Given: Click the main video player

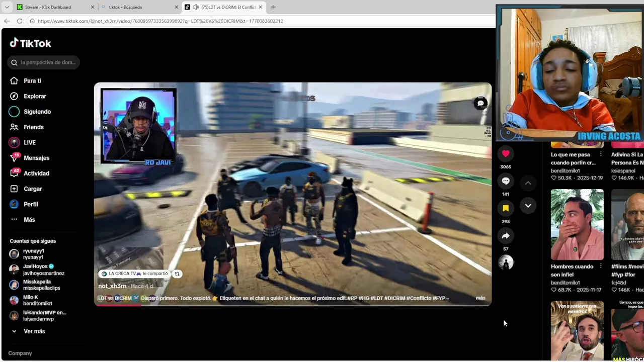Looking at the screenshot, I should [x=292, y=194].
